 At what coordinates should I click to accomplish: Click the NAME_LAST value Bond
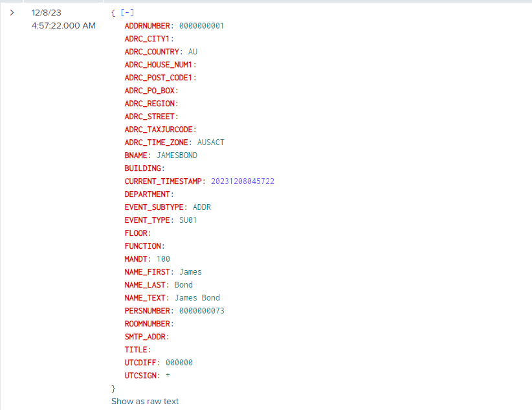184,285
